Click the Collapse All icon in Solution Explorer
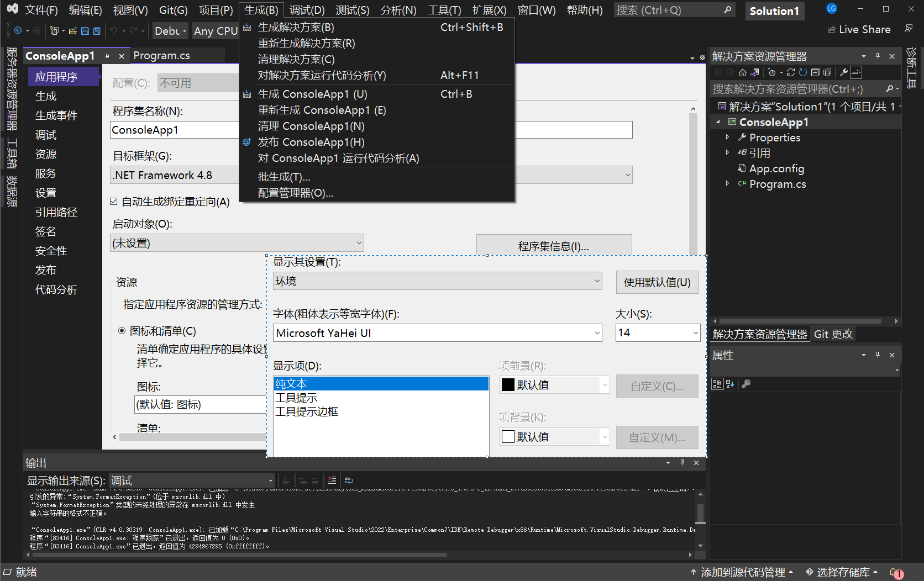 815,72
